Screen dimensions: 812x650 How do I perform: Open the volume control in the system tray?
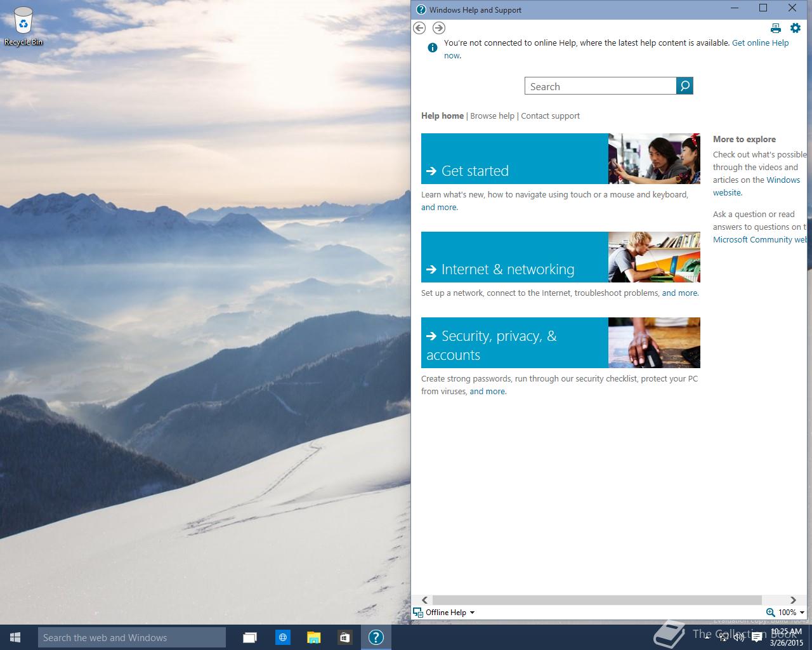[x=739, y=637]
